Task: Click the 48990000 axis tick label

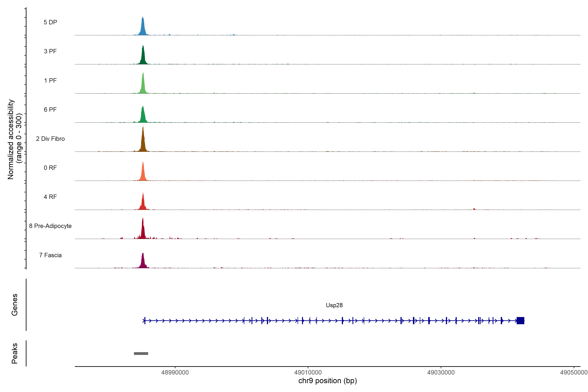Action: pyautogui.click(x=175, y=372)
